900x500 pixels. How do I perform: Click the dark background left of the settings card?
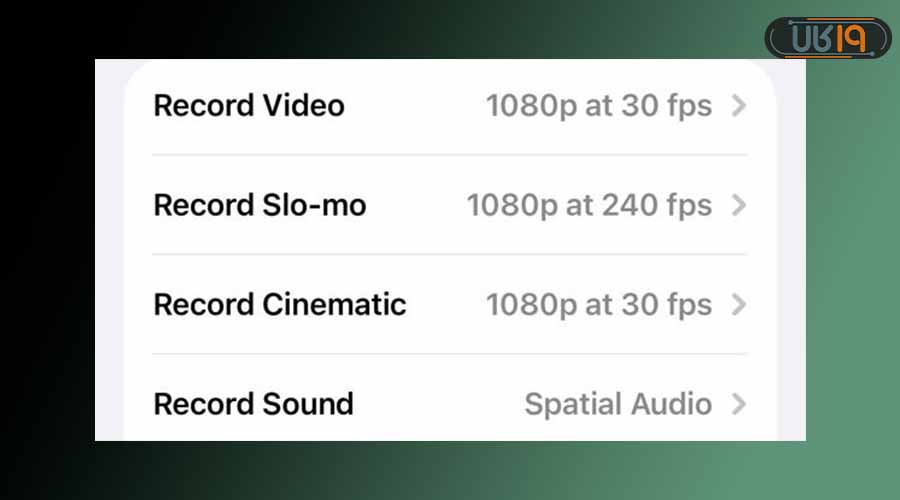(47, 250)
